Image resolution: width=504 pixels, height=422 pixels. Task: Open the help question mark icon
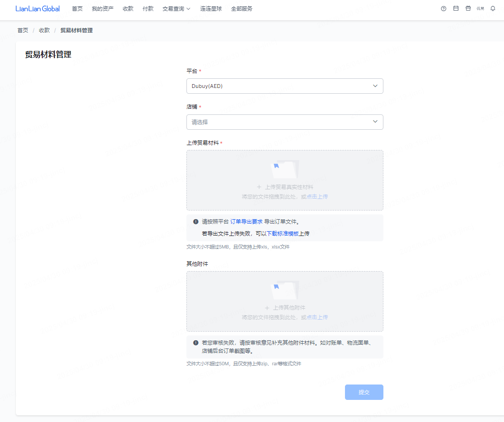(443, 9)
